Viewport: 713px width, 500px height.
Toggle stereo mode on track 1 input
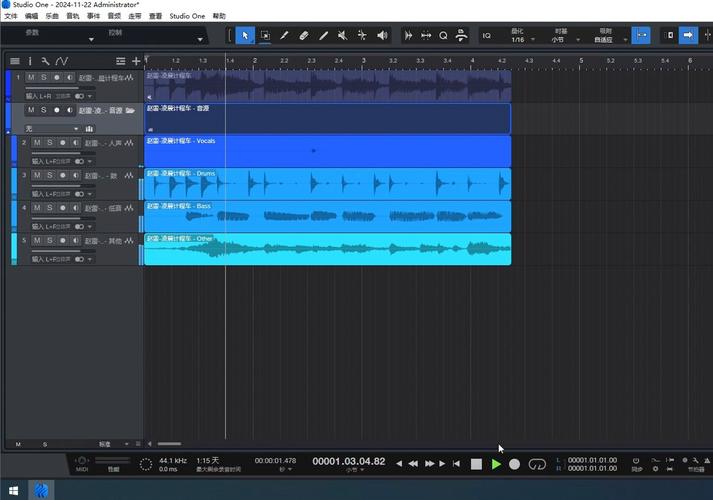[79, 96]
